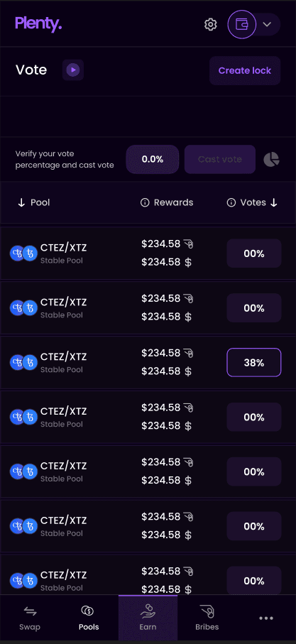Open the more options ellipsis menu

click(x=266, y=618)
